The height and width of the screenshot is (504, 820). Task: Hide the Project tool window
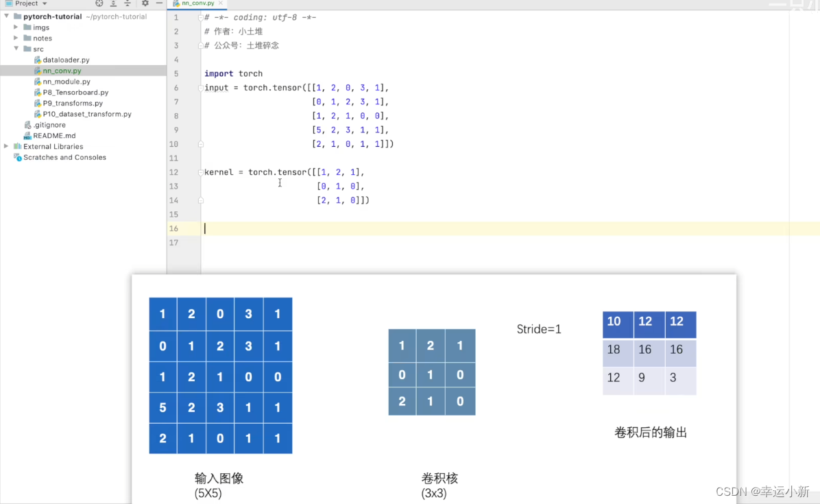[x=159, y=3]
